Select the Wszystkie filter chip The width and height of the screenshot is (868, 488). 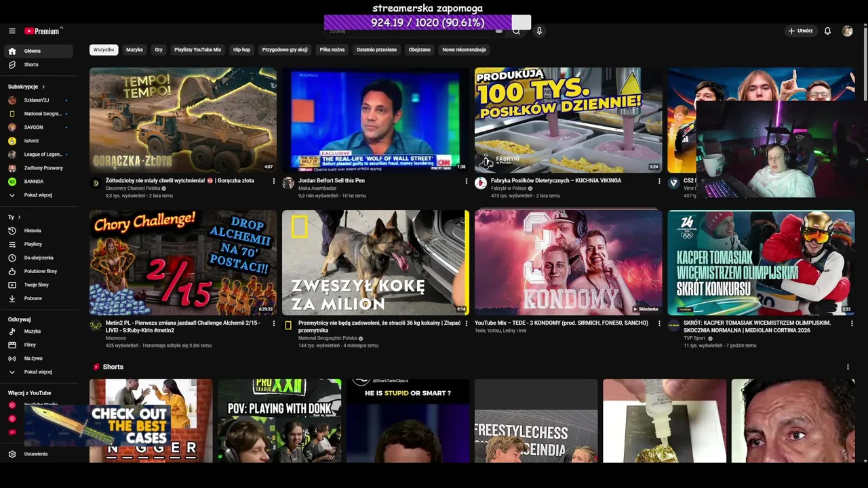(x=104, y=49)
